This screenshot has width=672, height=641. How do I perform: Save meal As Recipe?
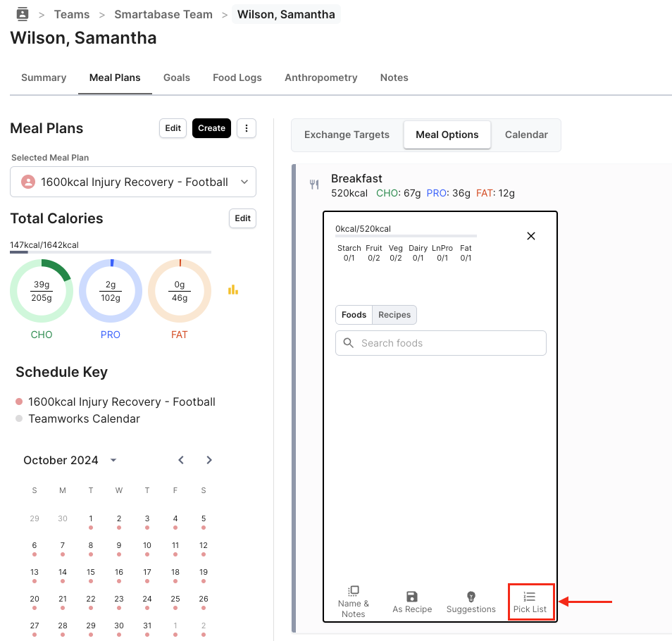tap(412, 602)
